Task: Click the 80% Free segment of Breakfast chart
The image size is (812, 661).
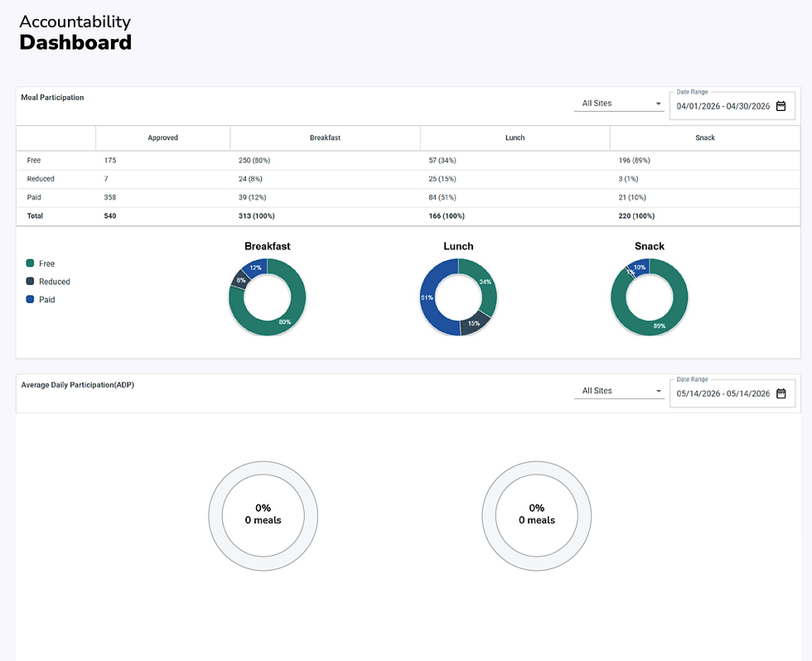Action: tap(285, 322)
